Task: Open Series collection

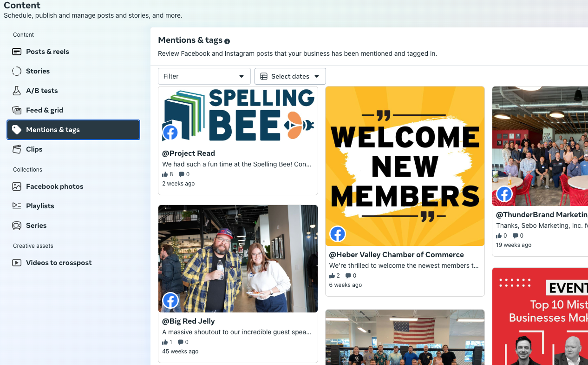Action: coord(73,226)
